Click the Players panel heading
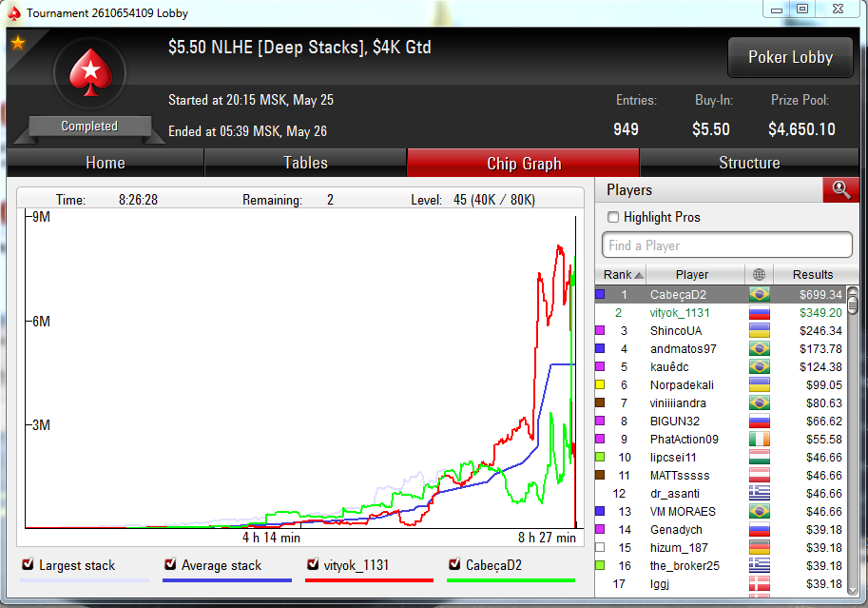 [x=629, y=190]
